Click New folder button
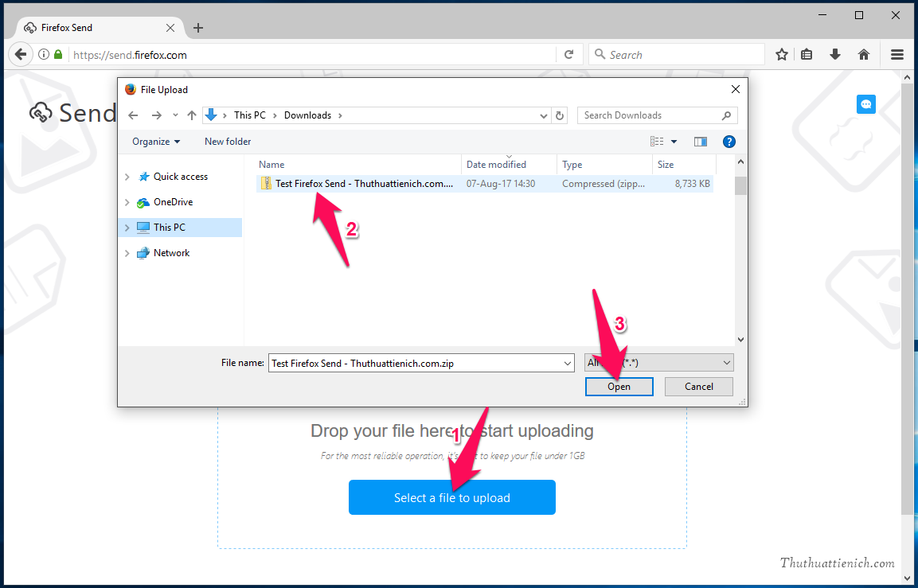This screenshot has height=588, width=918. 228,142
